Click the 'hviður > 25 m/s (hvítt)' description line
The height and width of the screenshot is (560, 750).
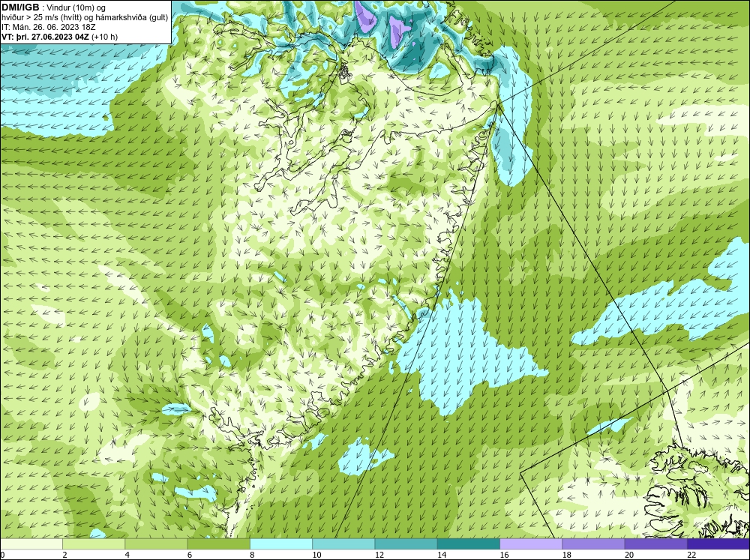[x=85, y=18]
